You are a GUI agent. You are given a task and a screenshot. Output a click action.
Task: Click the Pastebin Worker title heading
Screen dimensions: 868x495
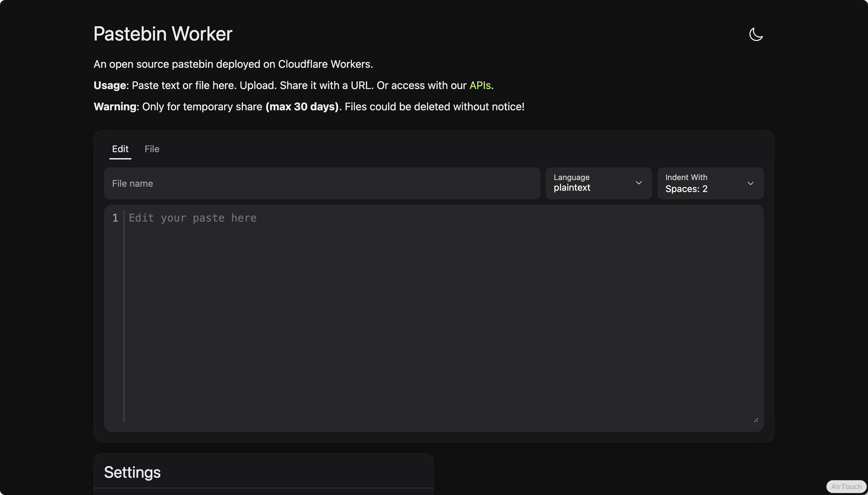click(x=163, y=34)
